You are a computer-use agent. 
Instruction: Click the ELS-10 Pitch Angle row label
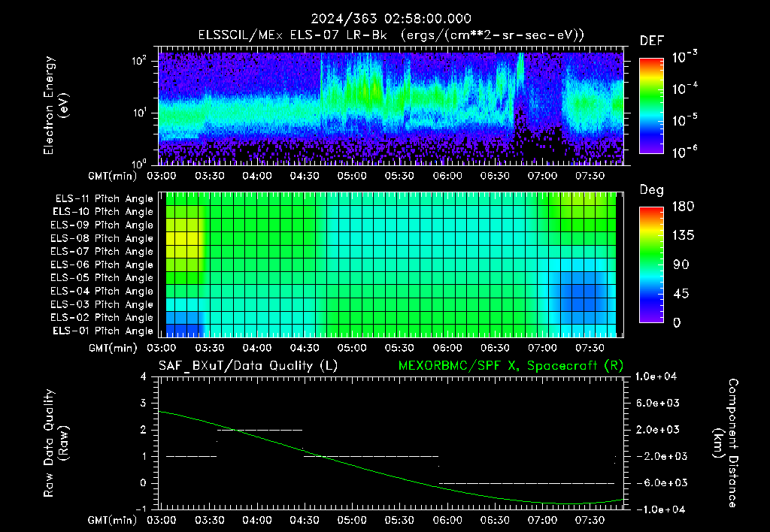103,212
